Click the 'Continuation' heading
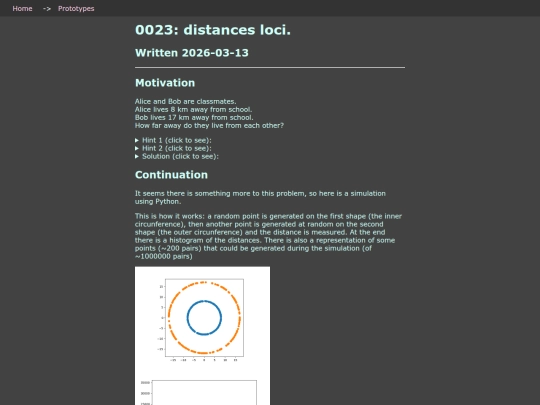The image size is (540, 405). pyautogui.click(x=172, y=175)
